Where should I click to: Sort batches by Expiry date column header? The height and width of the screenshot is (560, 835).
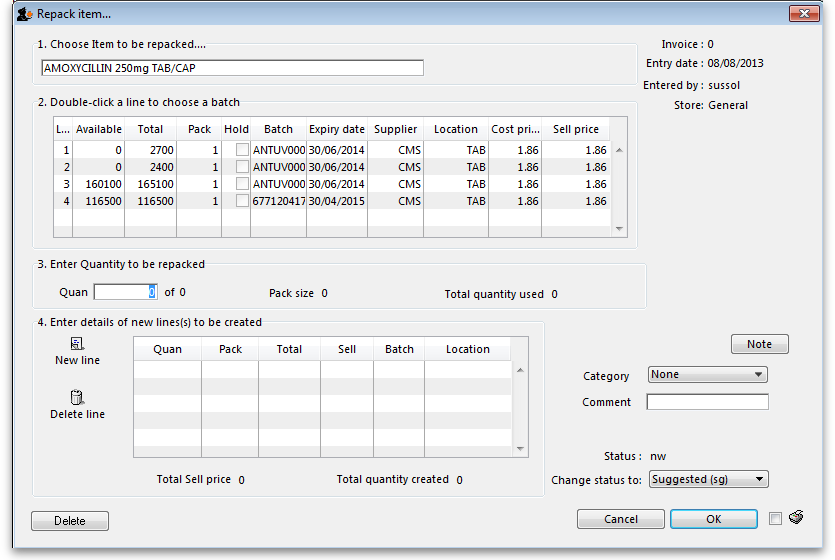337,129
